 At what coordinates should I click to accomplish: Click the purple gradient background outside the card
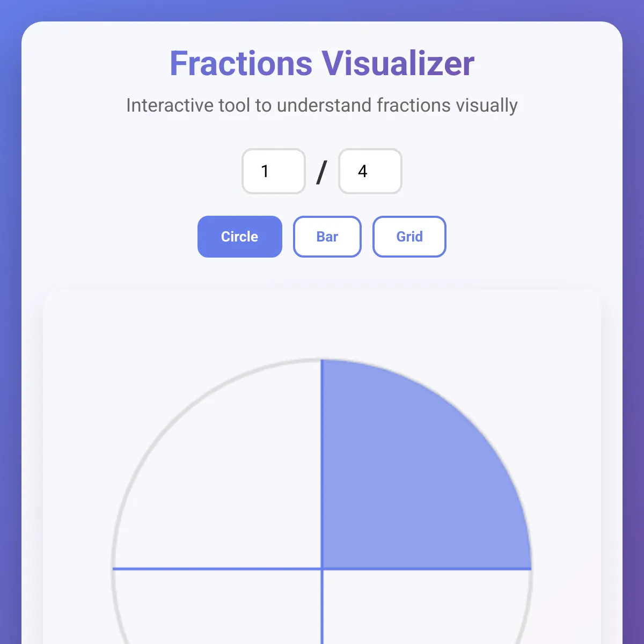[10, 322]
